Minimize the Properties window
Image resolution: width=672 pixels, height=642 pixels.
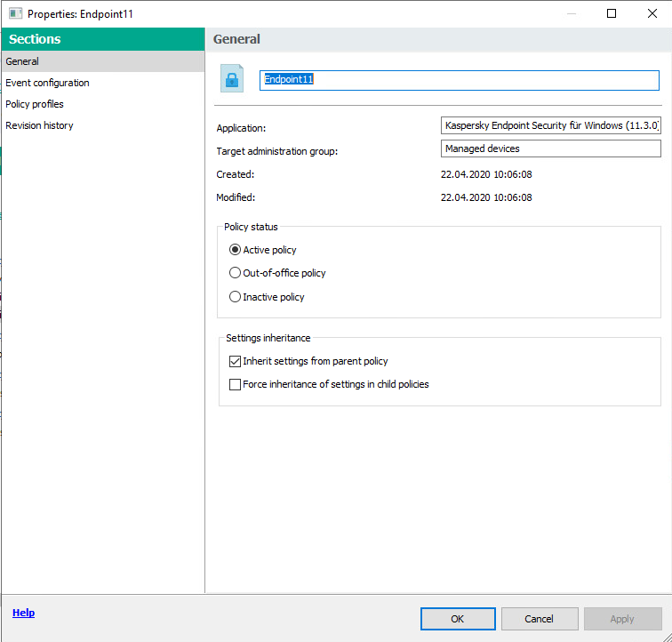(572, 13)
